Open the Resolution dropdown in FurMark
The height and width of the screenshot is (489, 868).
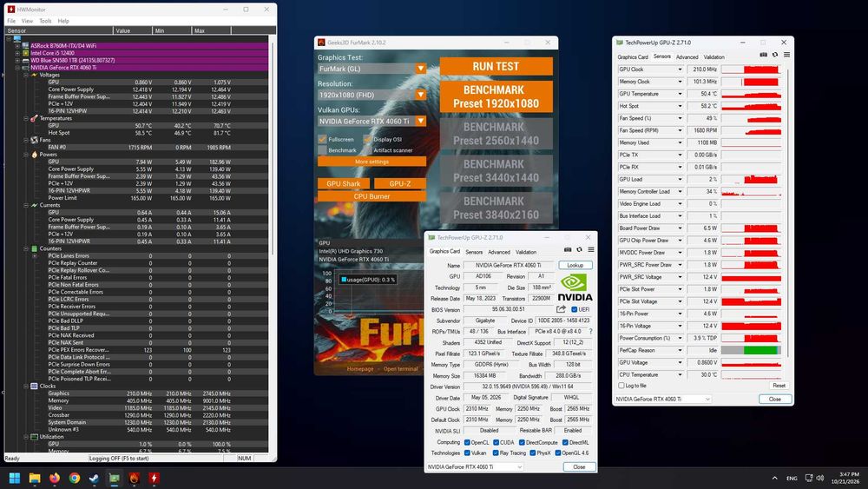(x=421, y=95)
